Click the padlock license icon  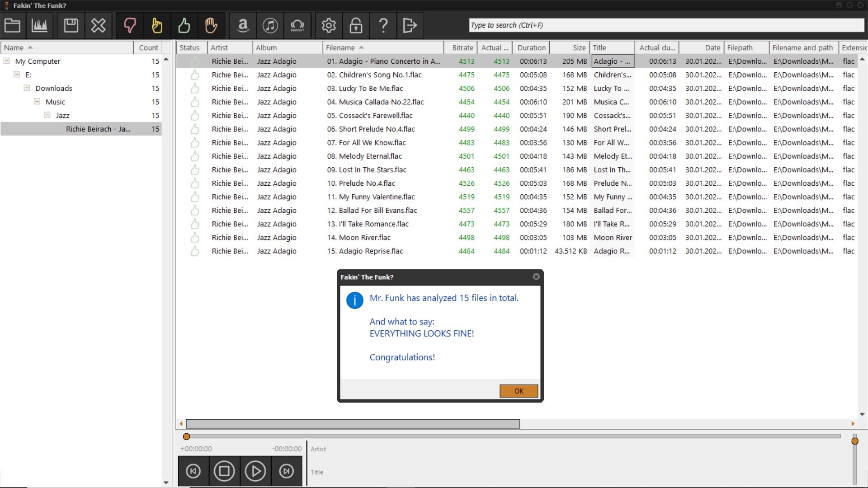(x=356, y=25)
